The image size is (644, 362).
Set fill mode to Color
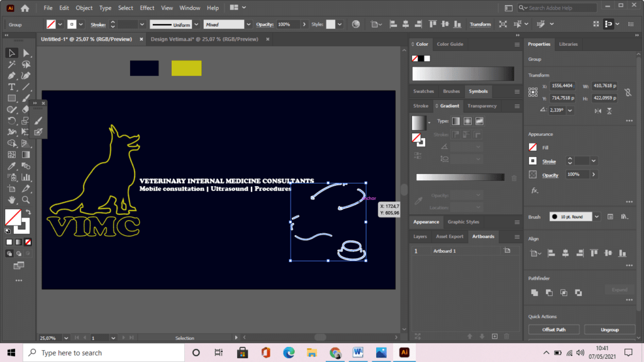pos(9,242)
